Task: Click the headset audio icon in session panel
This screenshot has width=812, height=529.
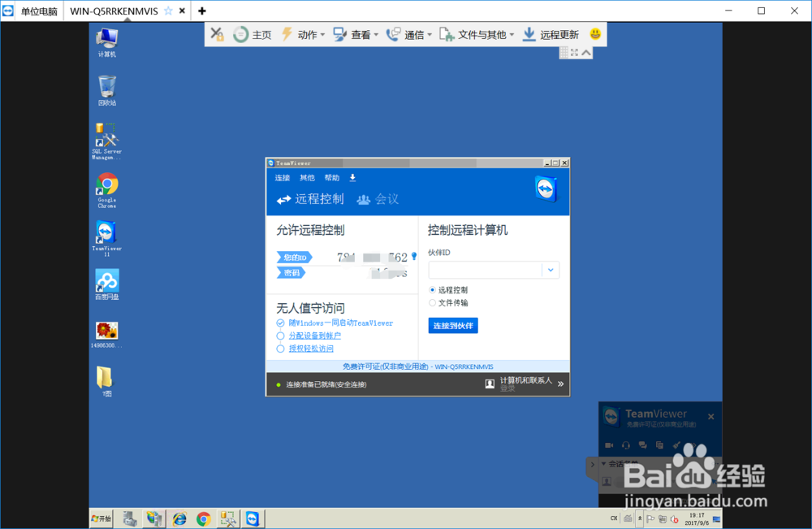Action: click(625, 445)
